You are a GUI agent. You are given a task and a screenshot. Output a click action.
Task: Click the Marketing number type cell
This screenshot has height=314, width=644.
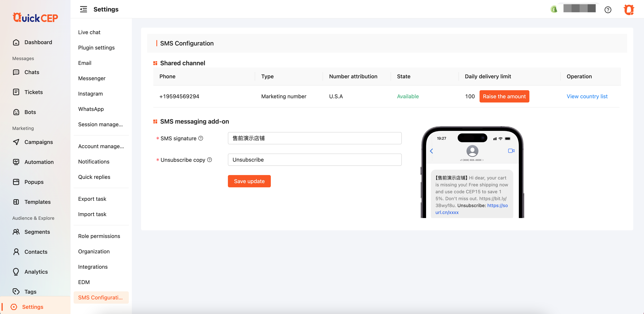click(283, 96)
